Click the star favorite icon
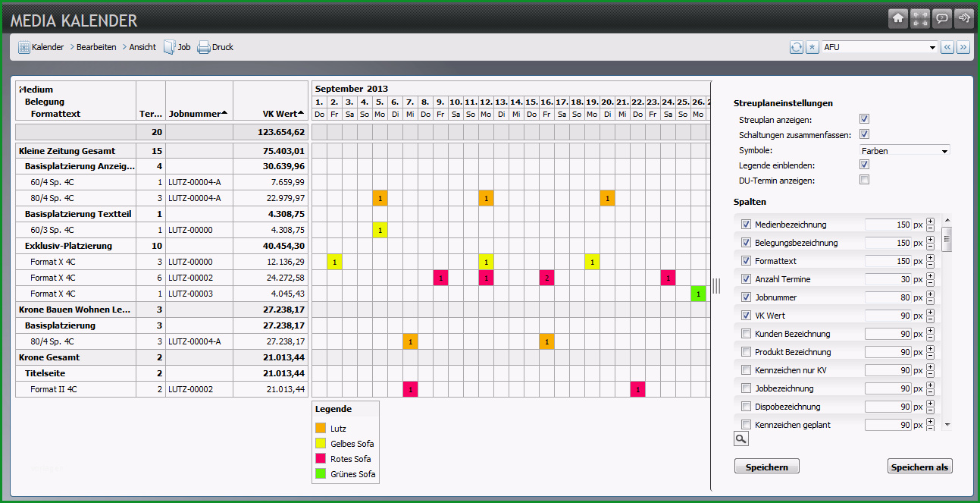 pyautogui.click(x=812, y=47)
